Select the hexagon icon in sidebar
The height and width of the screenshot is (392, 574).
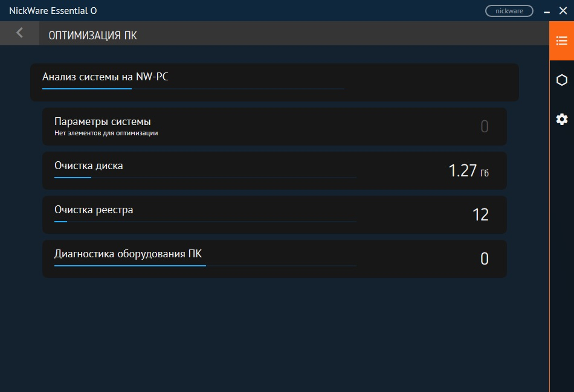click(561, 80)
